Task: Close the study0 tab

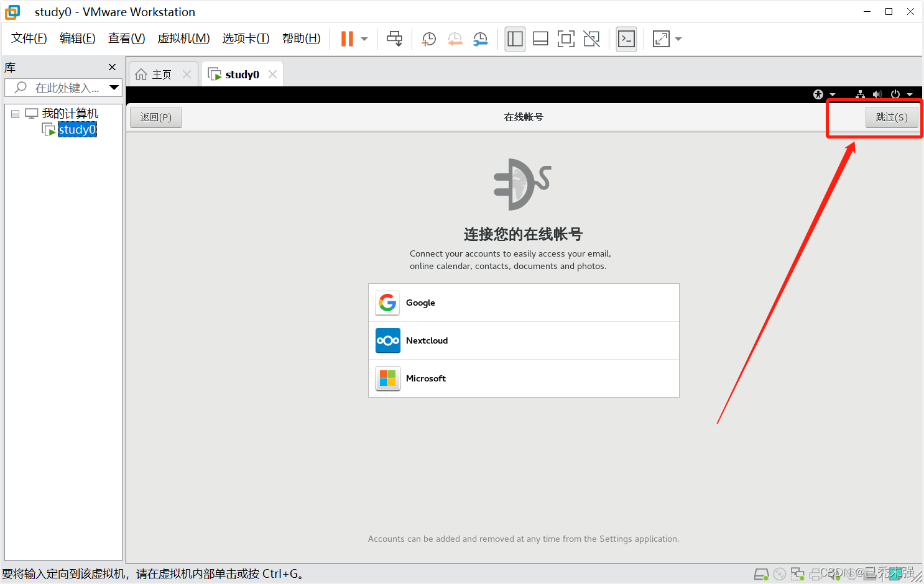Action: click(272, 75)
